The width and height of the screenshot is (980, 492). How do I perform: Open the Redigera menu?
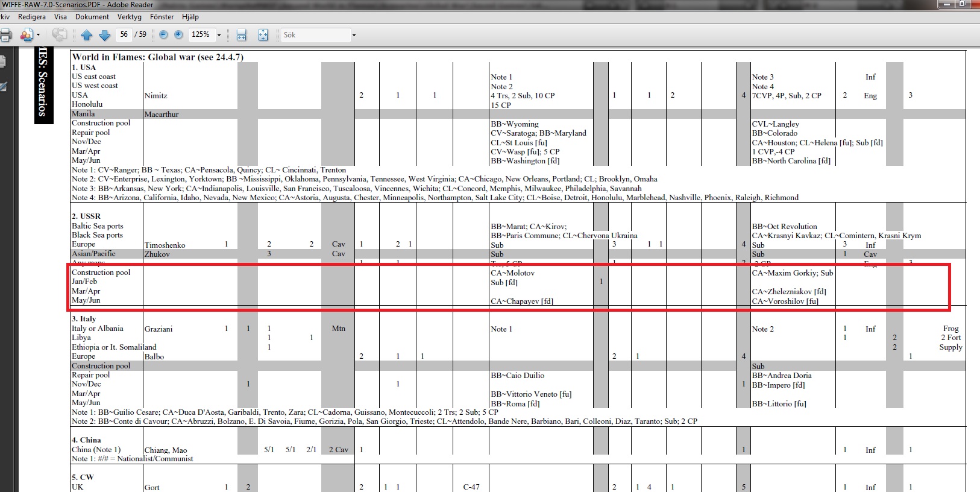coord(32,17)
